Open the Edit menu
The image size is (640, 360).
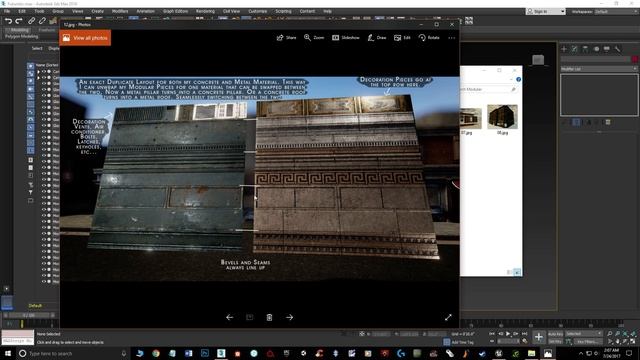(22, 11)
